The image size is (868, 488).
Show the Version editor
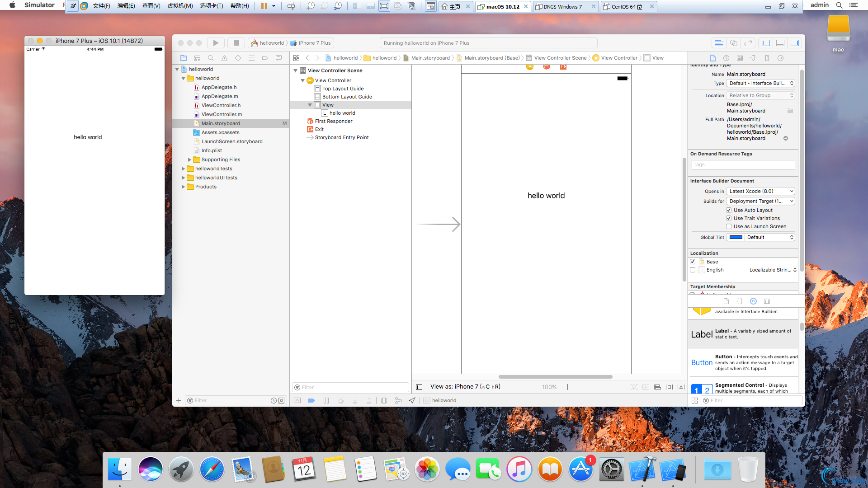(x=748, y=43)
